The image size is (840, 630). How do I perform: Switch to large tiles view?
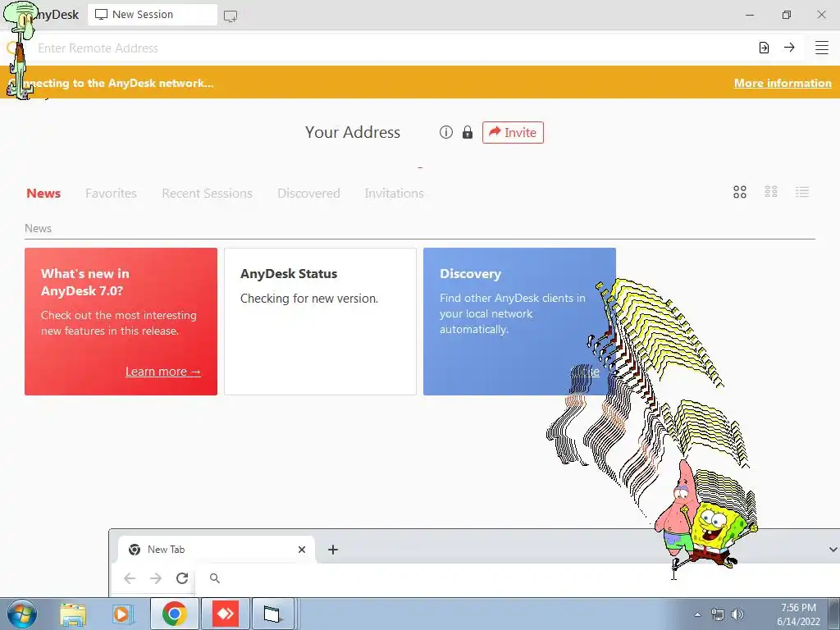[x=740, y=192]
